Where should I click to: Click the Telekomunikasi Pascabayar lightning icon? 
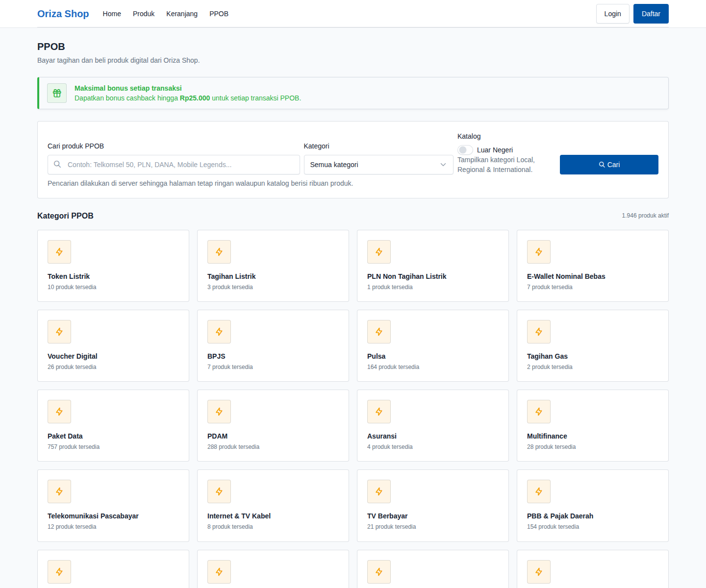tap(59, 491)
